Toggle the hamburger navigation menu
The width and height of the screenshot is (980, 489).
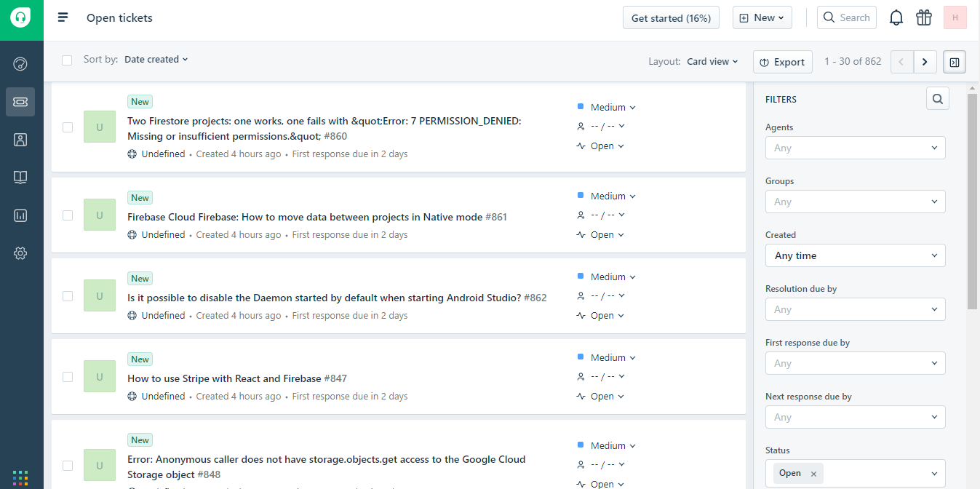tap(63, 17)
